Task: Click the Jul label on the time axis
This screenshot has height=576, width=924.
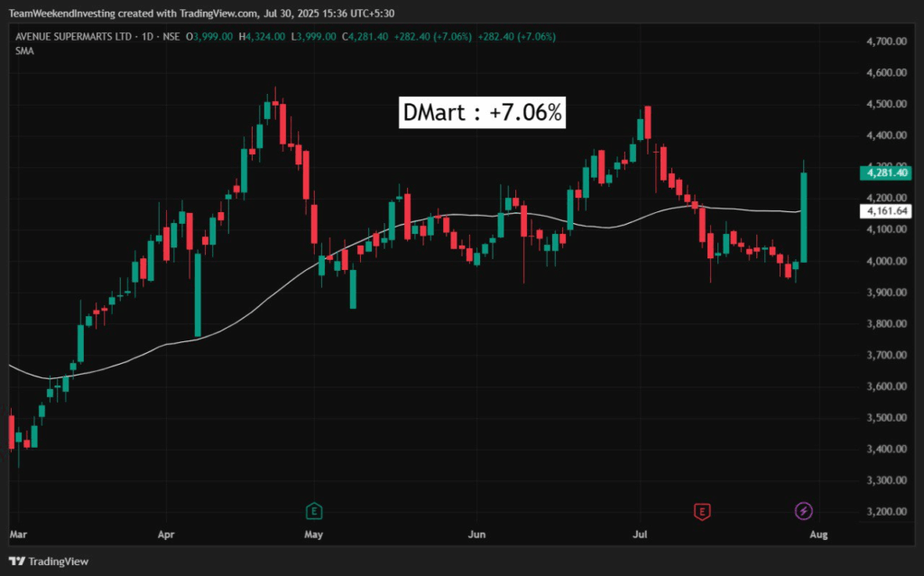Action: click(640, 534)
